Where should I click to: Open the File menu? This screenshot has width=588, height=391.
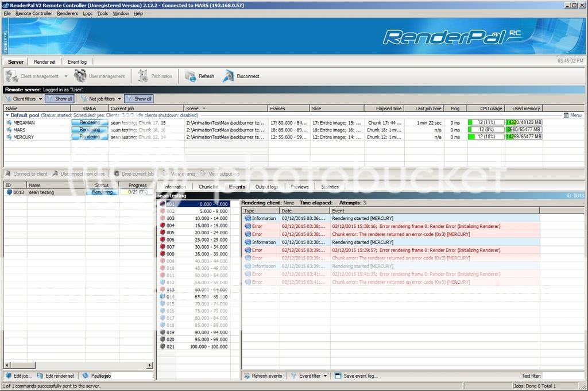[x=7, y=13]
